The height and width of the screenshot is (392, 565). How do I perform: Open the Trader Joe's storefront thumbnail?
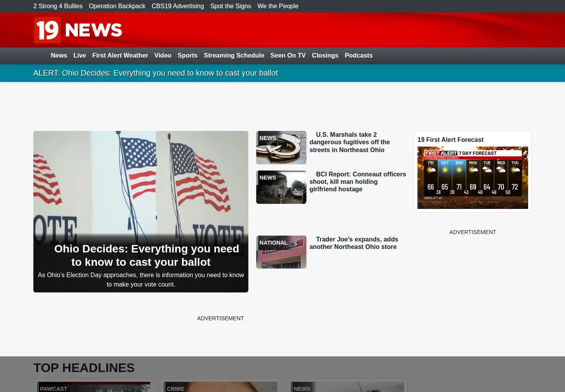[281, 252]
